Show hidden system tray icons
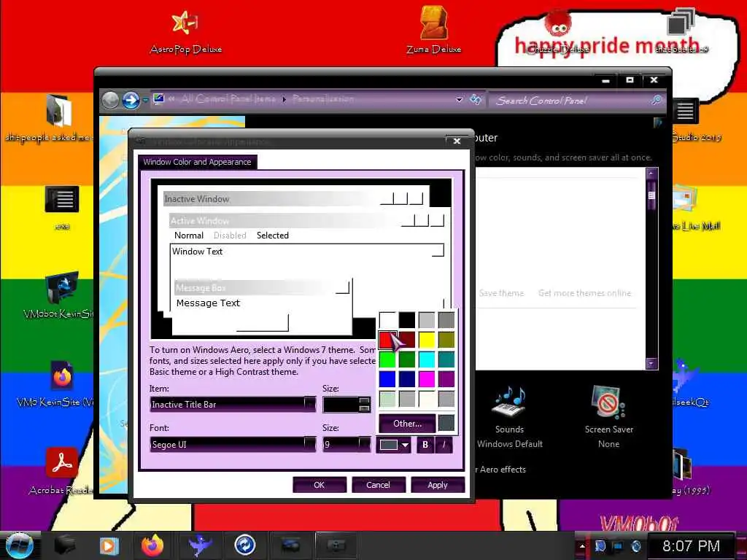The image size is (747, 560). point(582,545)
